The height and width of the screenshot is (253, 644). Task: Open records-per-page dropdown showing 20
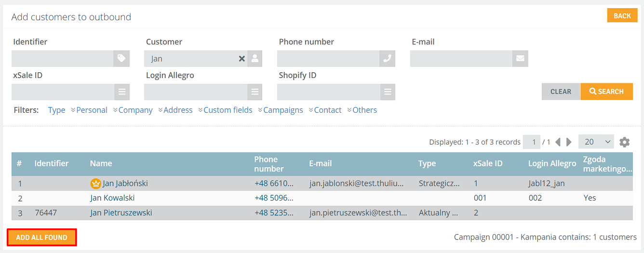[596, 142]
